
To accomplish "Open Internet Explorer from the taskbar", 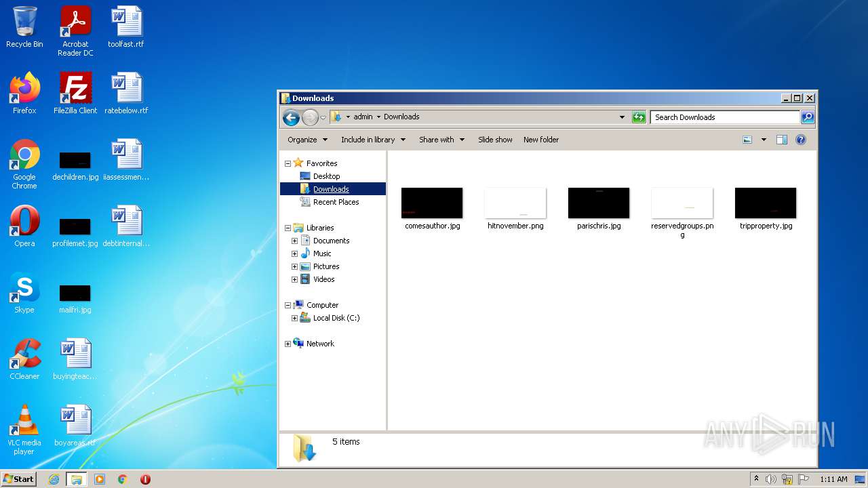I will pos(54,479).
